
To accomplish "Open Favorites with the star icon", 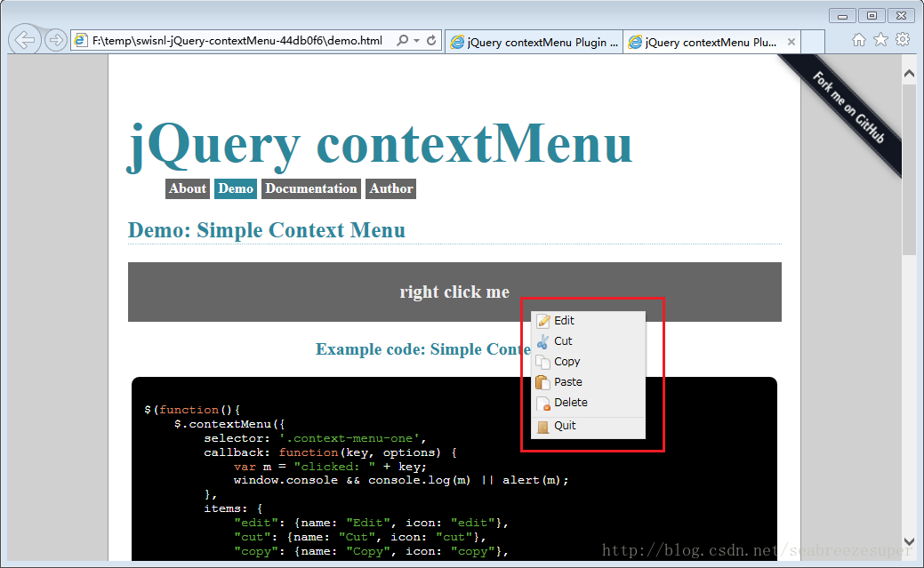I will (x=880, y=39).
